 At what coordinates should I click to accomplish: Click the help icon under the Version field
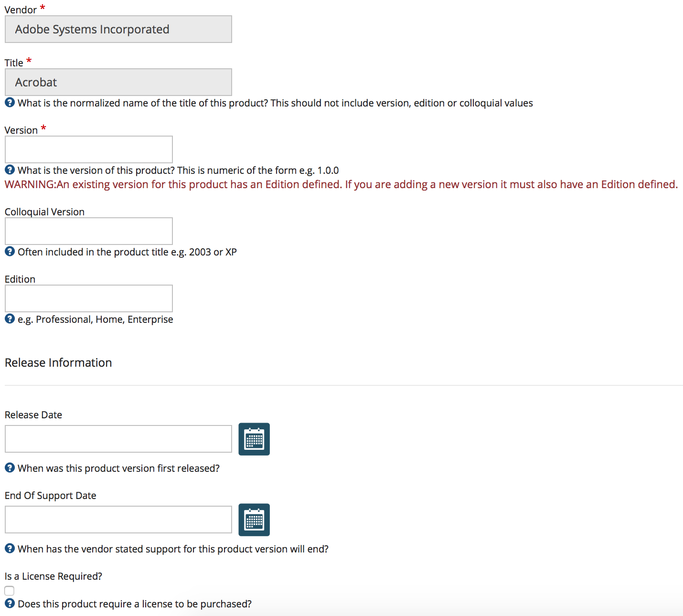[10, 170]
